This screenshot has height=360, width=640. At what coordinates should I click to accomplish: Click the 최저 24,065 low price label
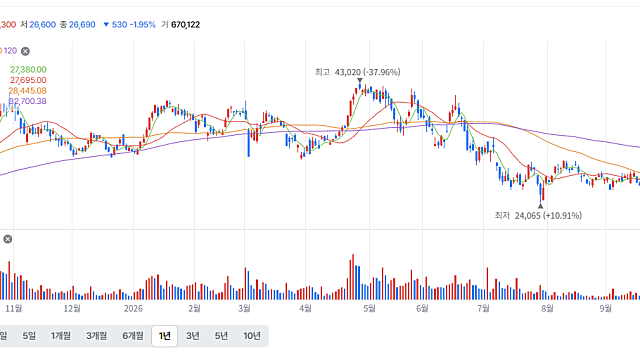(538, 216)
